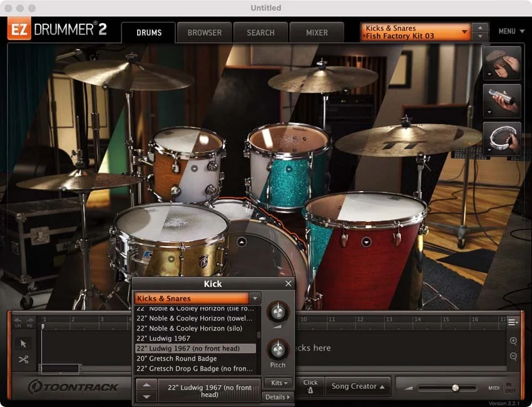Open the Kits dropdown in Kick panel
The width and height of the screenshot is (532, 407).
(279, 383)
